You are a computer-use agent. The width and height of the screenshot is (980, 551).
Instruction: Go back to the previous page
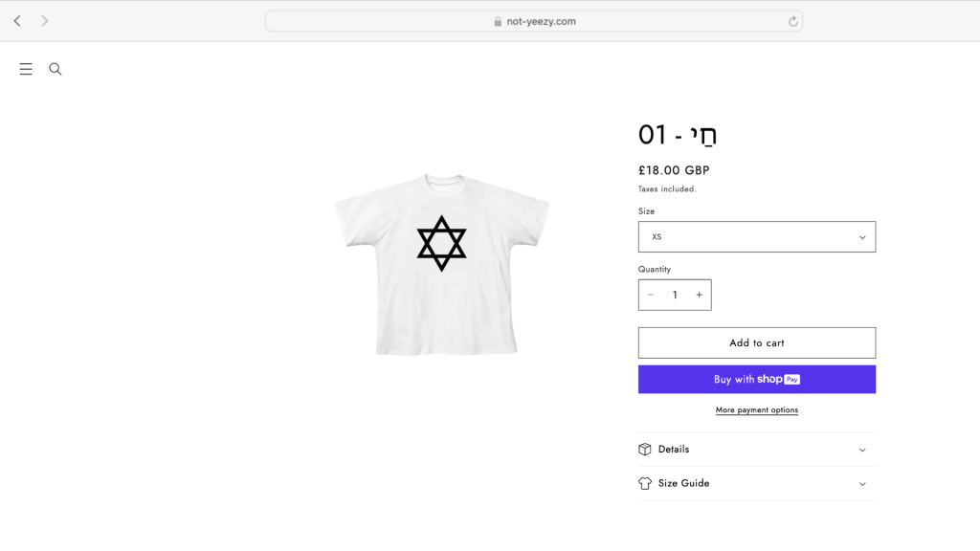[17, 21]
